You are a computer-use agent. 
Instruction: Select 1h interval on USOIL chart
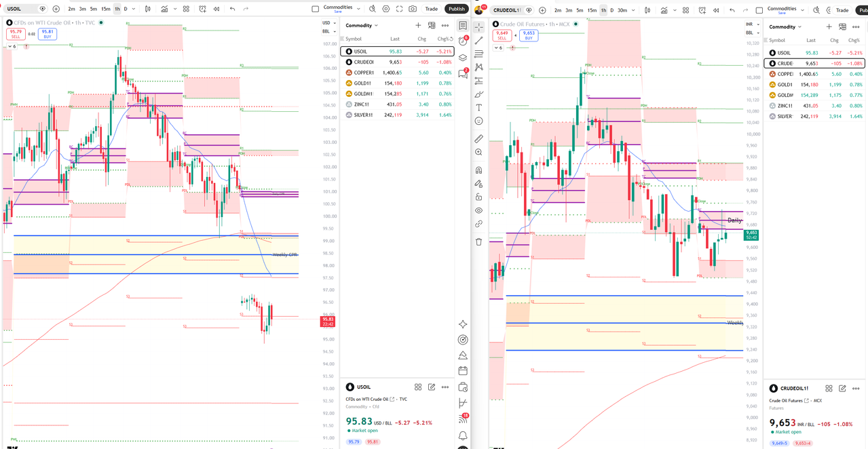[117, 9]
